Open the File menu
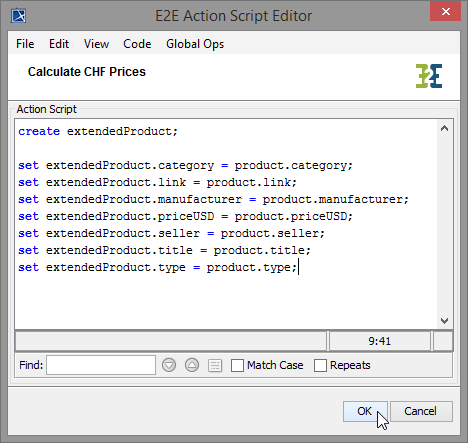The image size is (468, 443). pyautogui.click(x=25, y=44)
